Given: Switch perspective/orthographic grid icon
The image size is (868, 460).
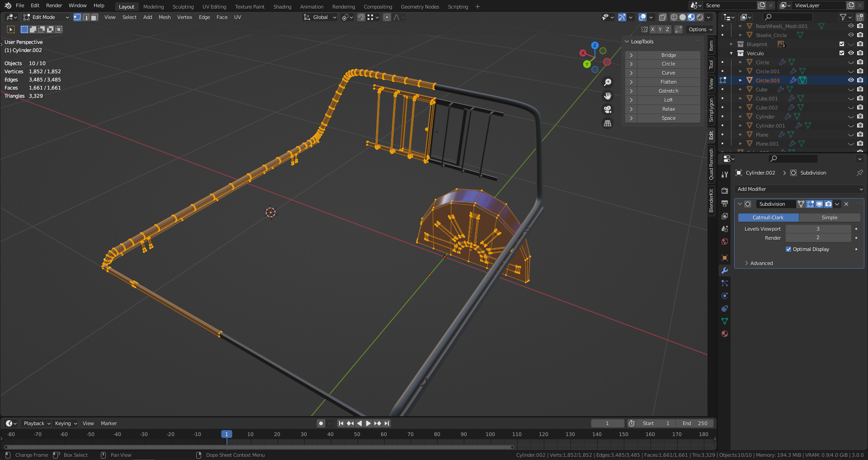Looking at the screenshot, I should (x=608, y=123).
